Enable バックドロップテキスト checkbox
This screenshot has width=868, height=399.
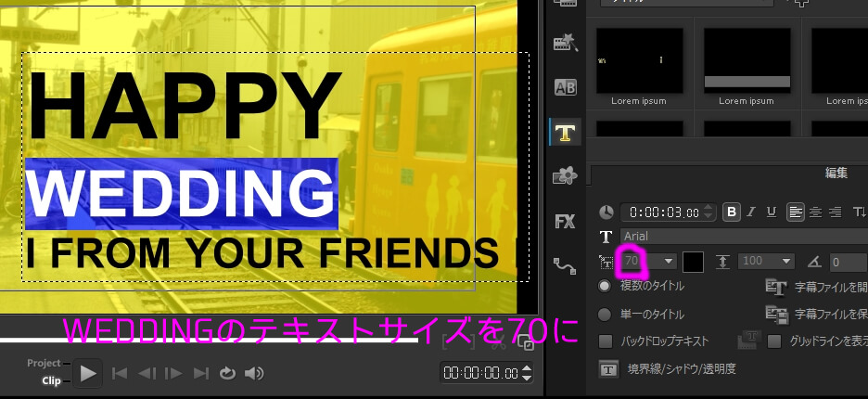coord(606,341)
